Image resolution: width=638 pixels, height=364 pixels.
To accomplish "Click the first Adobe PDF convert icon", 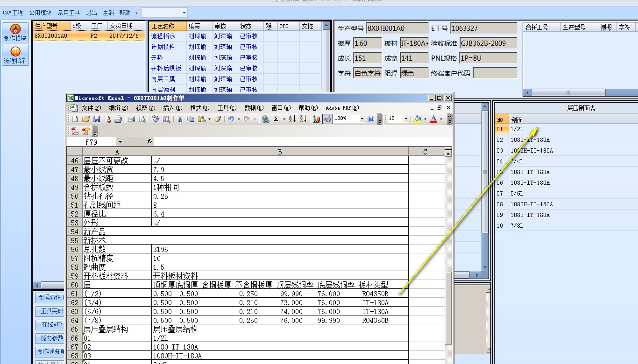I will pyautogui.click(x=75, y=132).
